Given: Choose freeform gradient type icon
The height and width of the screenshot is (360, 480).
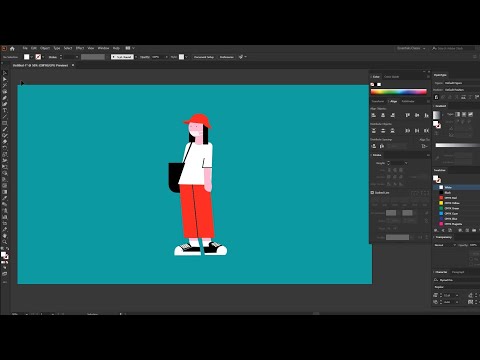Looking at the screenshot, I should click(x=470, y=114).
